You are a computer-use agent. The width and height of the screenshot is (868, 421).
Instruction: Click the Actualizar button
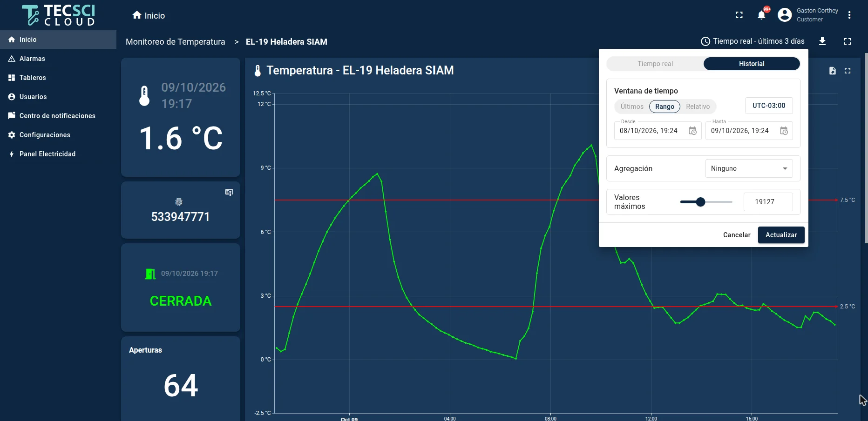pyautogui.click(x=781, y=235)
